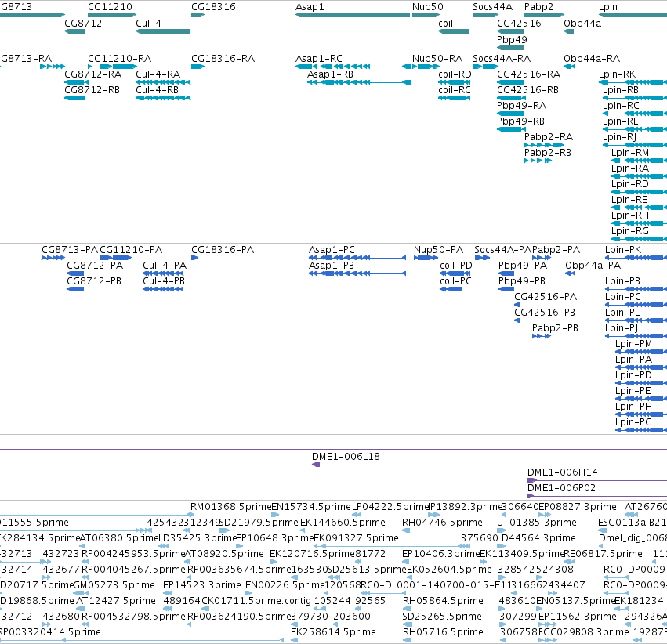Image resolution: width=667 pixels, height=644 pixels.
Task: Select EST LD44564.3prime
Action: coord(536,538)
